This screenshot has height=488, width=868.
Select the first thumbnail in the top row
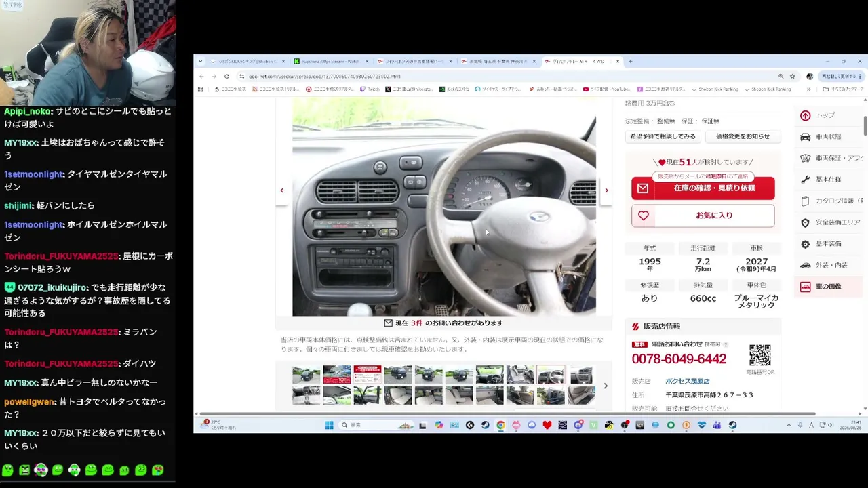307,375
